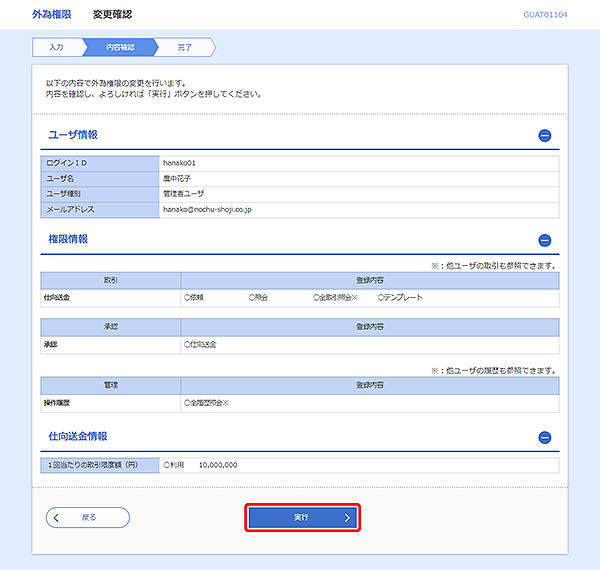Click screen ID GUAT01104

pyautogui.click(x=545, y=15)
